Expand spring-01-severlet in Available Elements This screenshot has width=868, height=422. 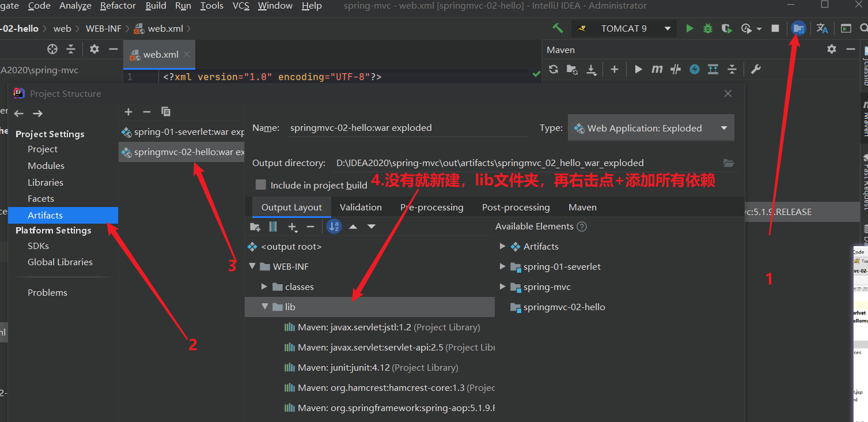502,266
